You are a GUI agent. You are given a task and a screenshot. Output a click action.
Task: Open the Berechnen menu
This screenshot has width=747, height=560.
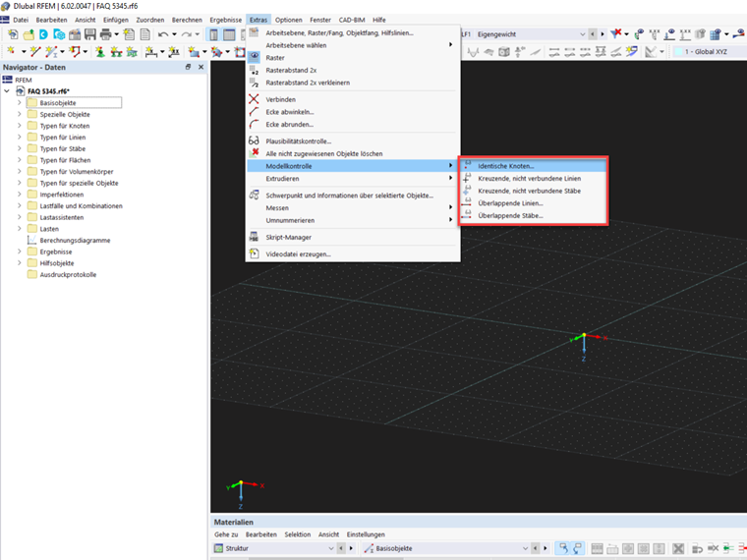[187, 20]
